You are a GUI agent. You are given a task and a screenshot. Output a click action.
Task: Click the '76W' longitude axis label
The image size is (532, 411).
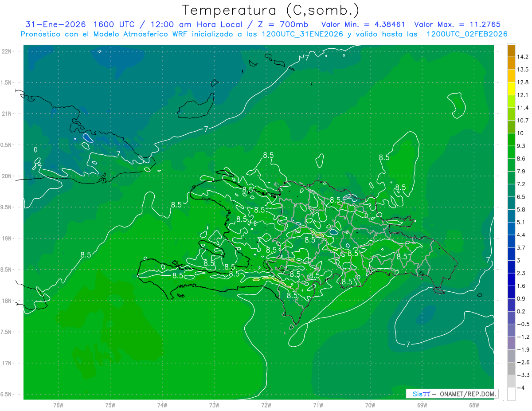coord(58,405)
